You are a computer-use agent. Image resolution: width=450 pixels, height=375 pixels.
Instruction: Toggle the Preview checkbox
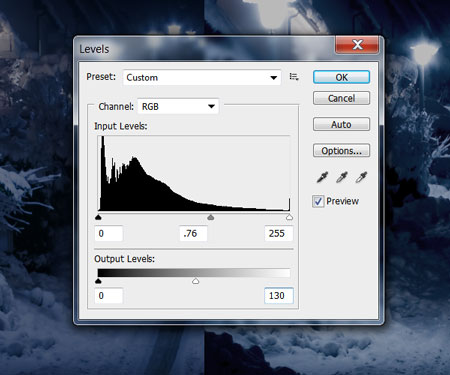pos(318,201)
